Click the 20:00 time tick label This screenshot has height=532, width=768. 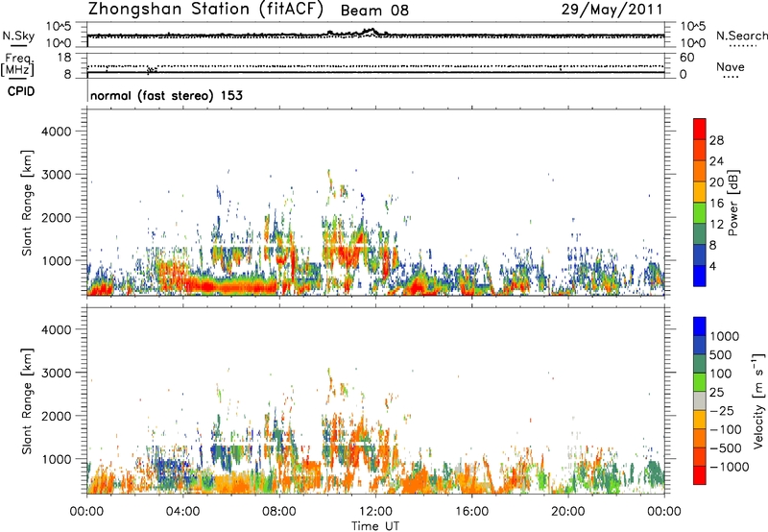click(x=567, y=512)
